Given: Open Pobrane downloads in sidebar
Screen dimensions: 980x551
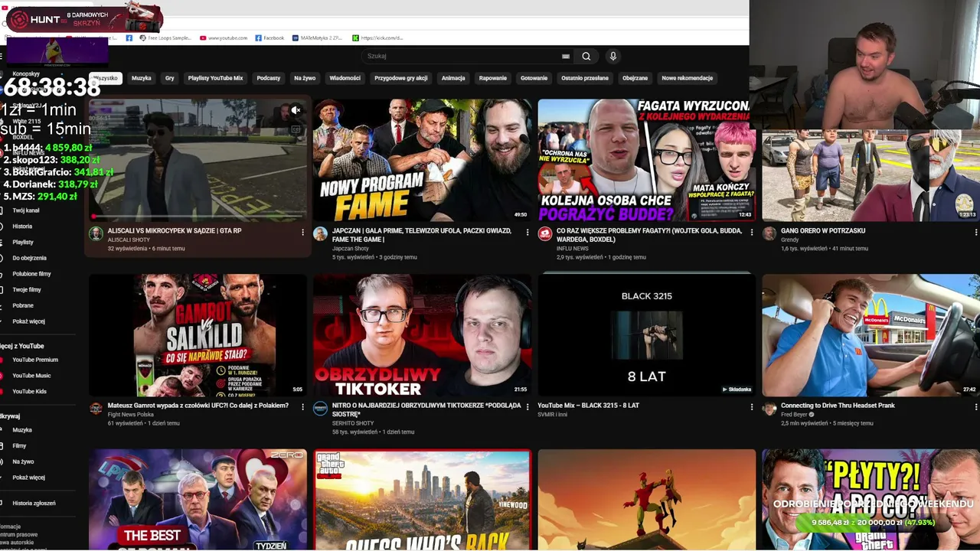Looking at the screenshot, I should point(23,305).
